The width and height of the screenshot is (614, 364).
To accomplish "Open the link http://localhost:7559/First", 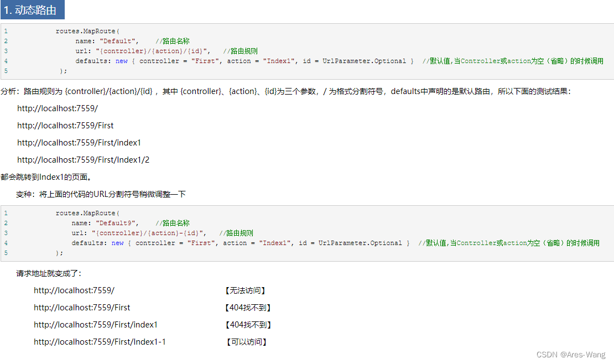I will tap(65, 125).
